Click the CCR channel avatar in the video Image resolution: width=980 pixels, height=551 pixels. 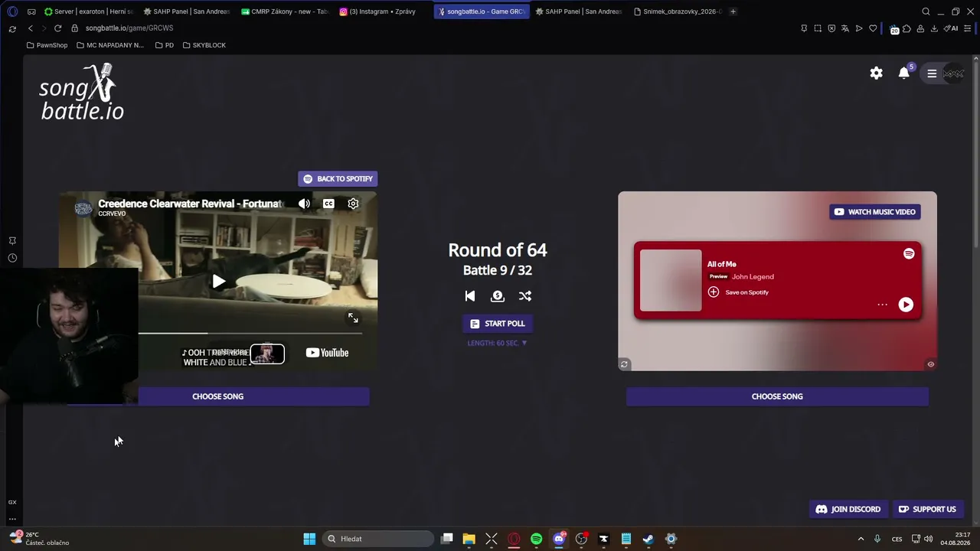click(x=83, y=208)
